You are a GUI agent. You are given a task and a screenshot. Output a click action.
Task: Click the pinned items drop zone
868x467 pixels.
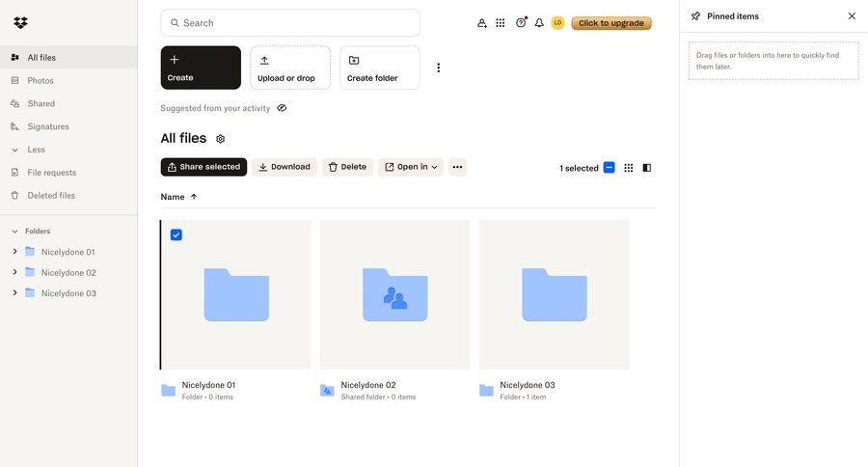(x=773, y=61)
